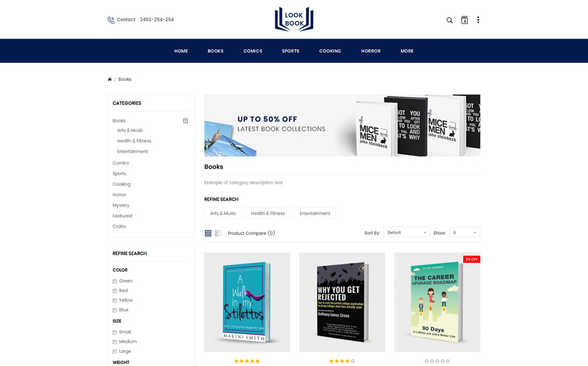Select Arts & Music sidebar subcategory
This screenshot has height=366, width=588.
tap(130, 131)
